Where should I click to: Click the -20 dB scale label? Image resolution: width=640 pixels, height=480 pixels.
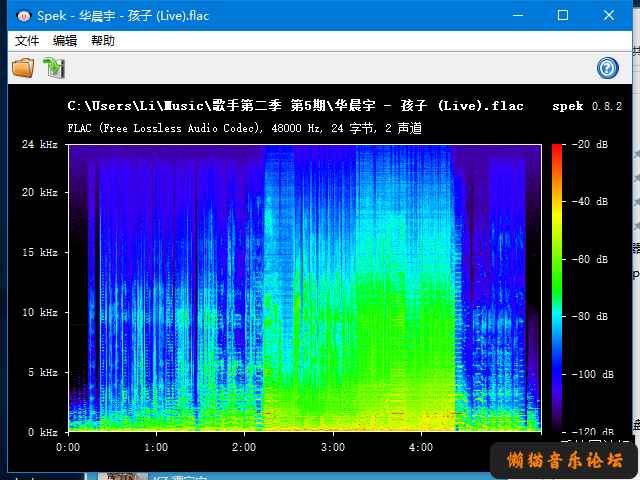click(x=589, y=144)
